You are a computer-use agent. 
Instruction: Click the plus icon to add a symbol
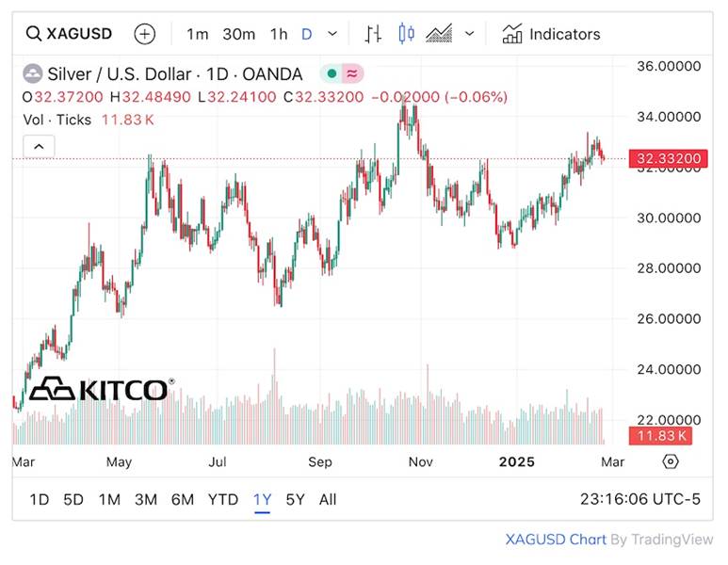[144, 34]
